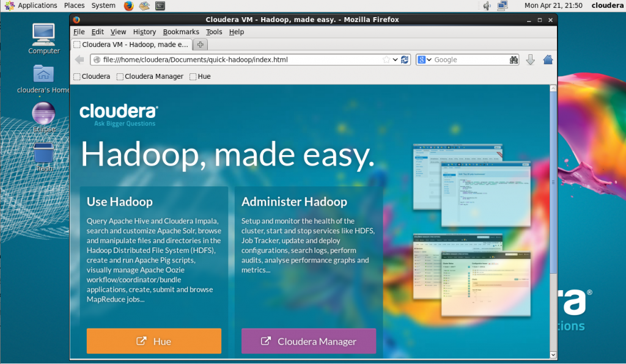Open the Cloudera Manager bookmark in toolbar

(150, 76)
